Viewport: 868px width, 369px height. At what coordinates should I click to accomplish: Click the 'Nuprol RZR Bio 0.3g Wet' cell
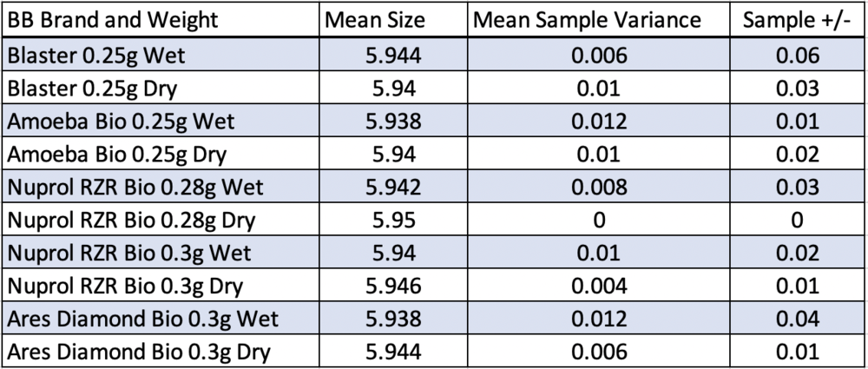click(x=128, y=254)
